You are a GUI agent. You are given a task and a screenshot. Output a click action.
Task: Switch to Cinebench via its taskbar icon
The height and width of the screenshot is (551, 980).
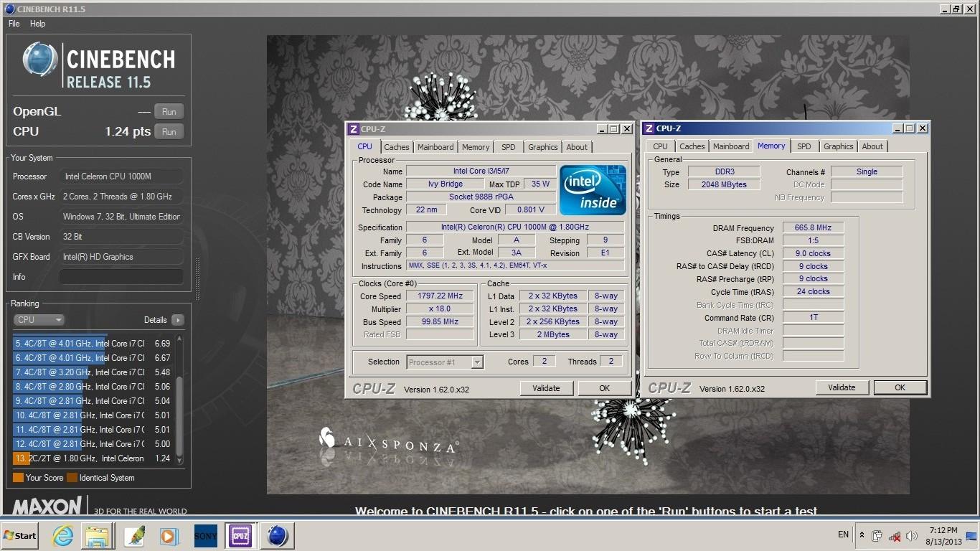[x=277, y=535]
